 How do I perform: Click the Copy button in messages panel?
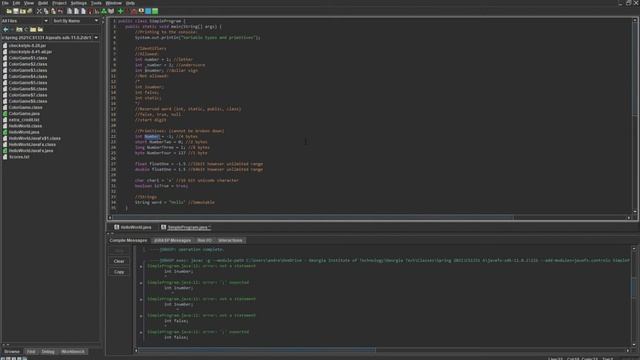[119, 272]
